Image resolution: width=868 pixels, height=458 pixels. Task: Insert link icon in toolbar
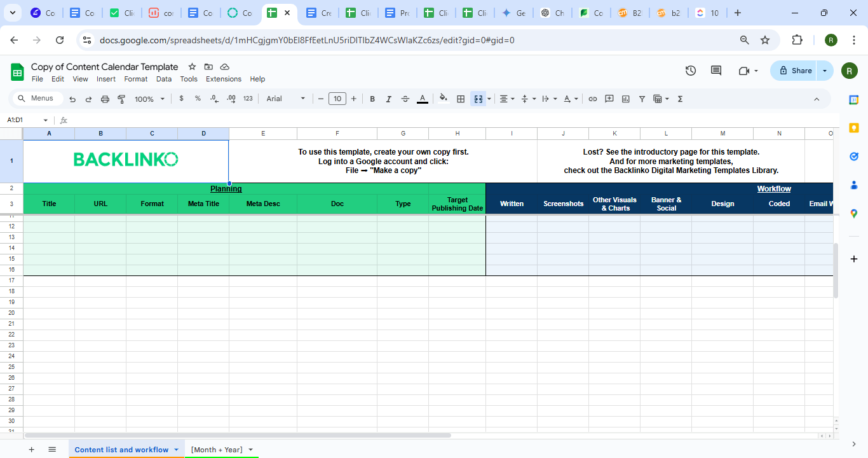pyautogui.click(x=592, y=99)
